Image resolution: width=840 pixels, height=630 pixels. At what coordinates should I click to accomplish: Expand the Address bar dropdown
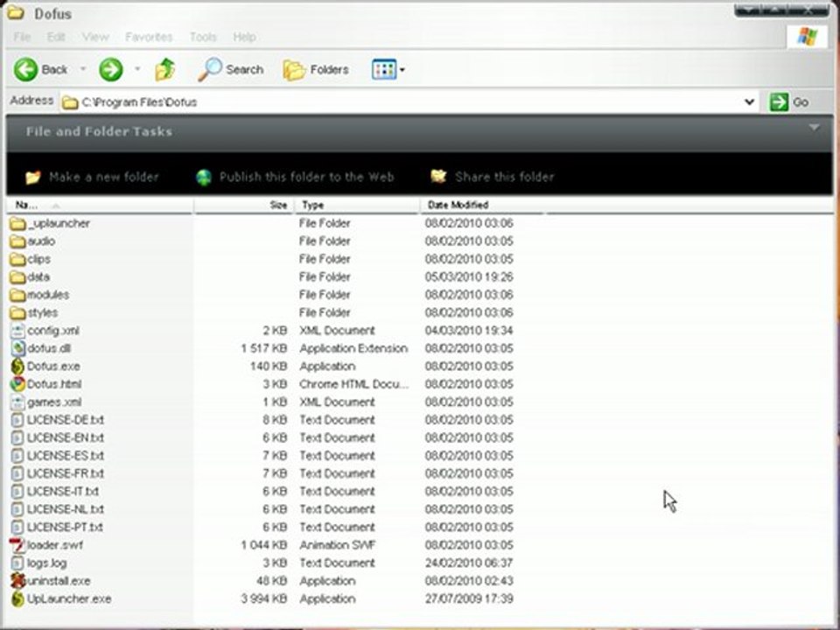pos(750,101)
